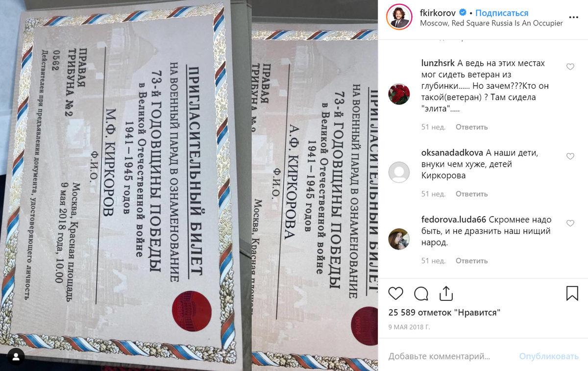Open fkirkorov profile picture
588x371 pixels.
click(398, 18)
